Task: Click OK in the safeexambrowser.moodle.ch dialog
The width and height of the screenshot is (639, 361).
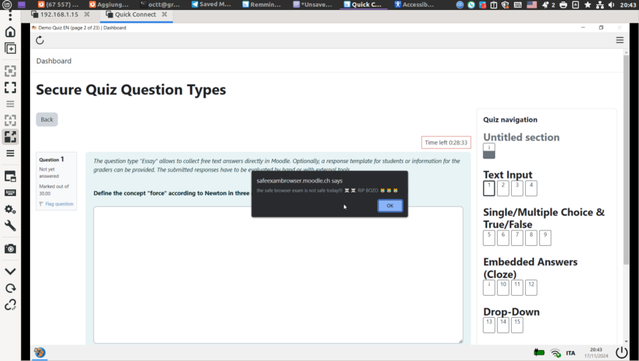Action: pos(390,206)
